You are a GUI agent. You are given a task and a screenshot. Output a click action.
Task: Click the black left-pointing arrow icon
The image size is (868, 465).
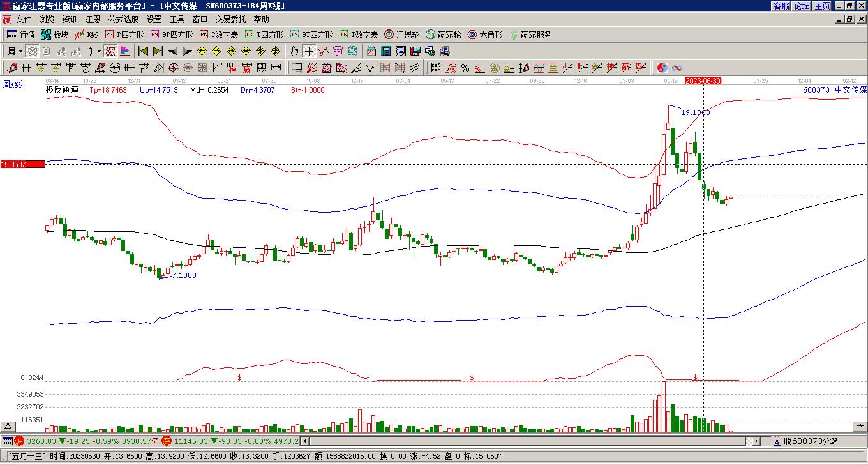click(x=172, y=51)
